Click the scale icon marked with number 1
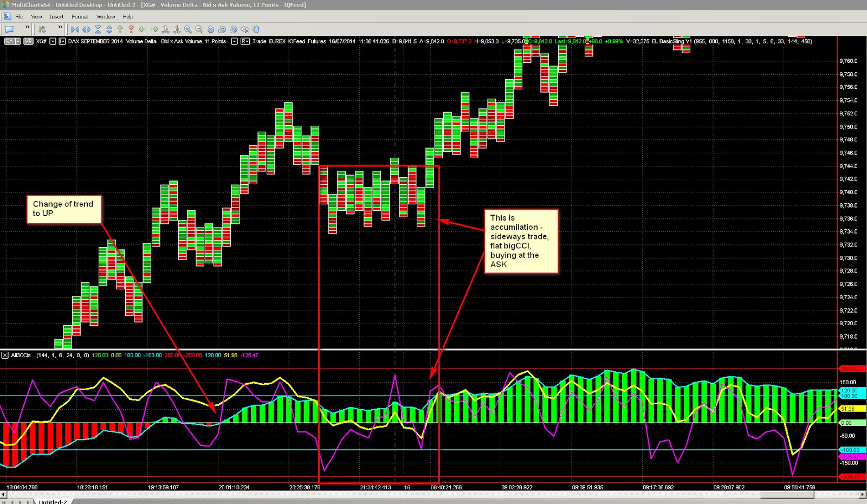 click(x=165, y=29)
